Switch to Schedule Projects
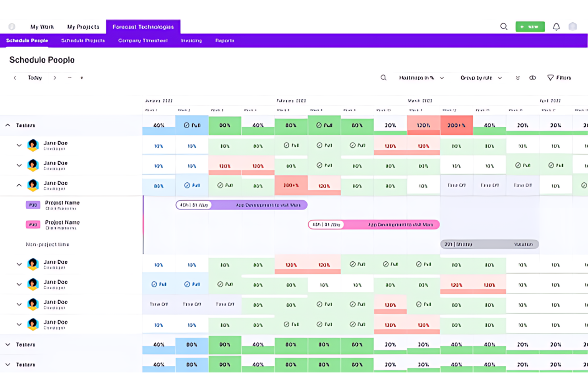 (83, 41)
